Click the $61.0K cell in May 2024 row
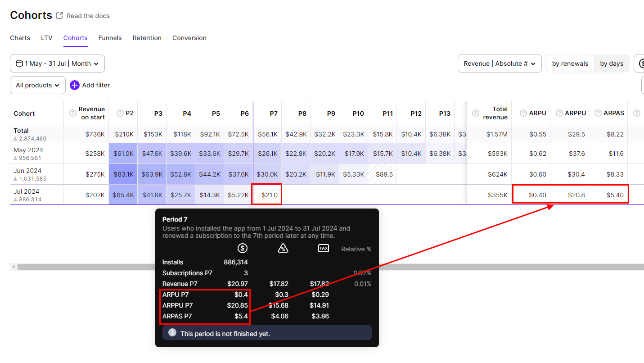 click(123, 154)
